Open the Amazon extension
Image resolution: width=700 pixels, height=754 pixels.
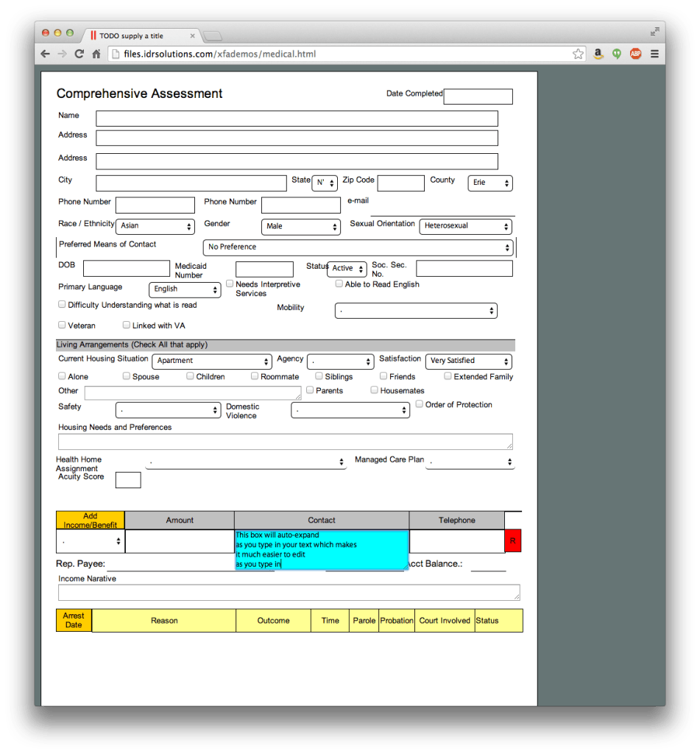[x=598, y=53]
